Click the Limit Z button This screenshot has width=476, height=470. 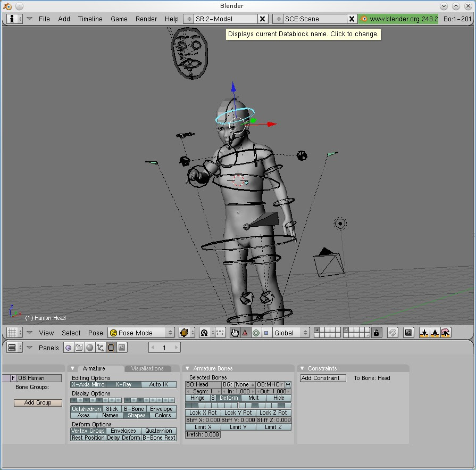click(x=273, y=427)
